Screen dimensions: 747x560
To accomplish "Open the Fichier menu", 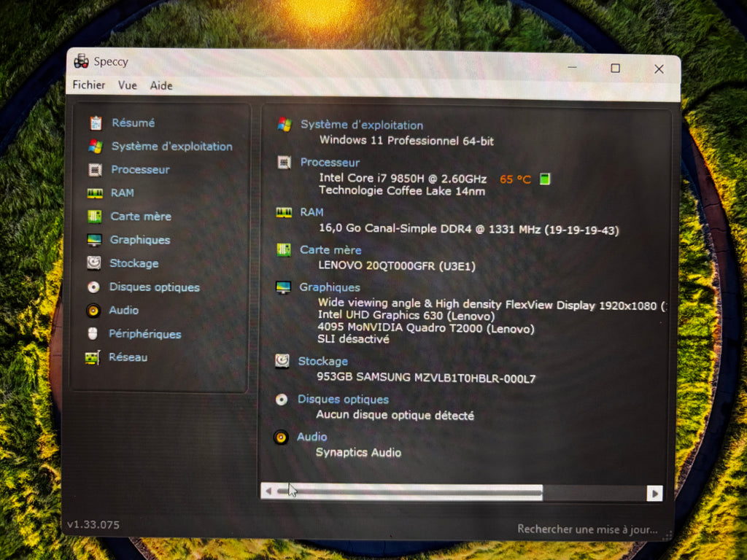I will coord(88,85).
